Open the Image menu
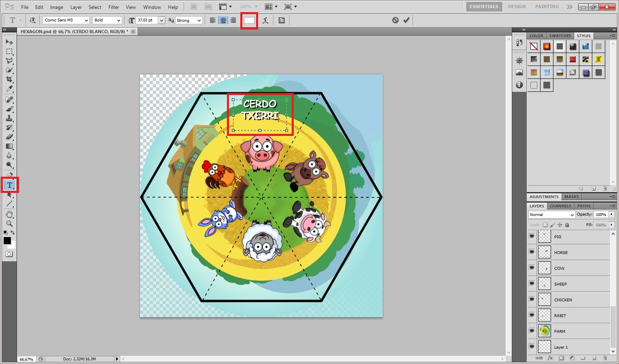 57,7
